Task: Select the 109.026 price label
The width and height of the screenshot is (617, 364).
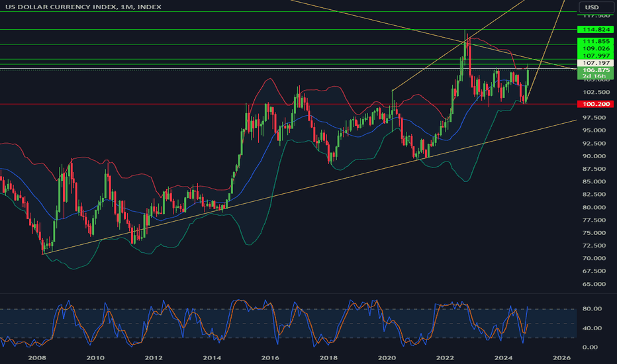Action: point(595,48)
